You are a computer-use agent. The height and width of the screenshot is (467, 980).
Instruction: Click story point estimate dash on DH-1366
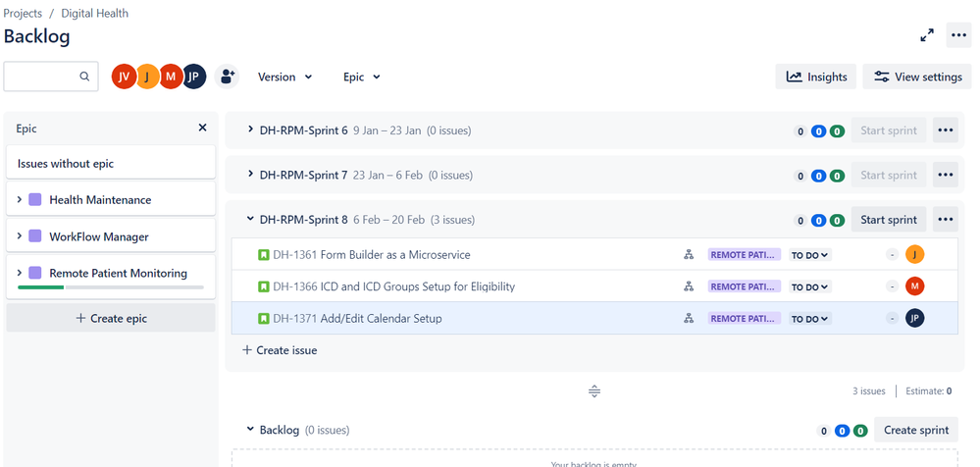[892, 286]
